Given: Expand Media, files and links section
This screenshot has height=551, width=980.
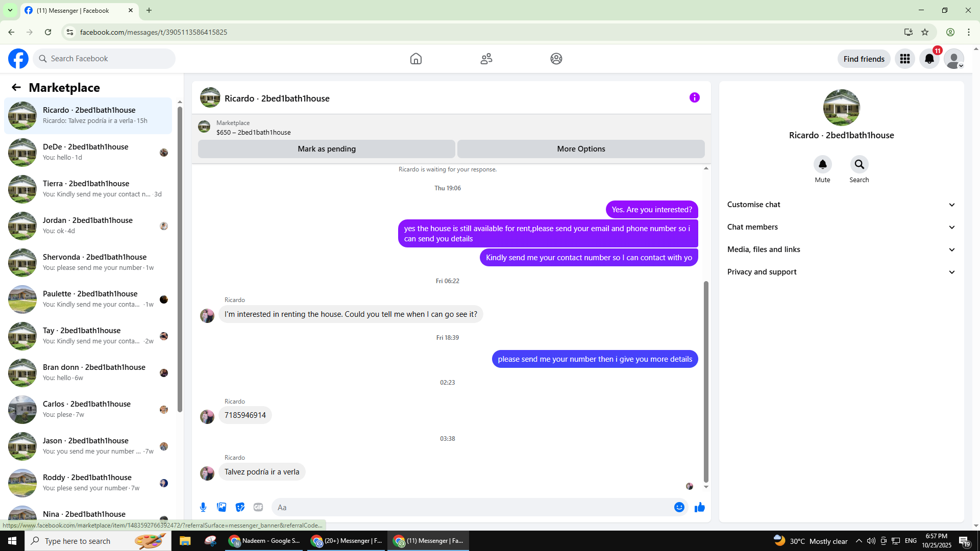Looking at the screenshot, I should (x=841, y=249).
